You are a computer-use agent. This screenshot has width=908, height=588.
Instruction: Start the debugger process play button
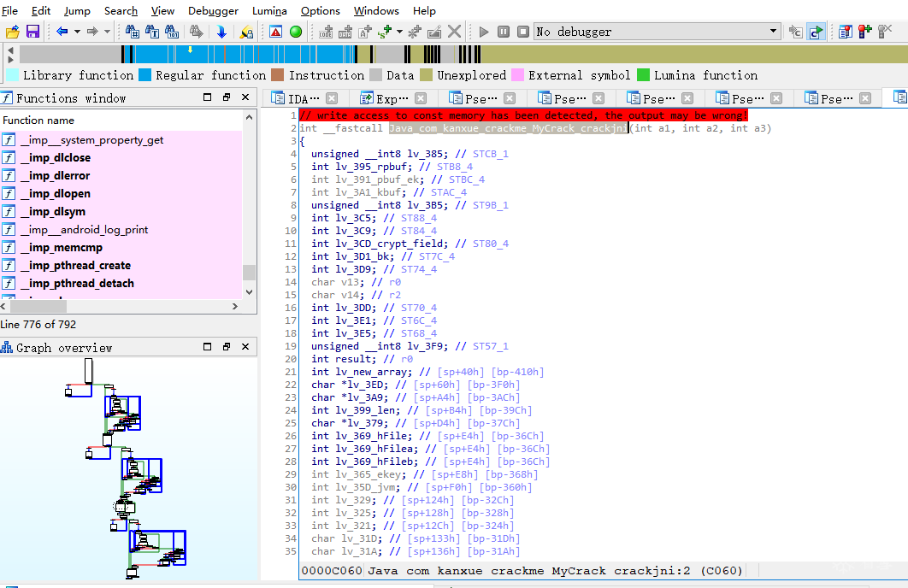[484, 32]
